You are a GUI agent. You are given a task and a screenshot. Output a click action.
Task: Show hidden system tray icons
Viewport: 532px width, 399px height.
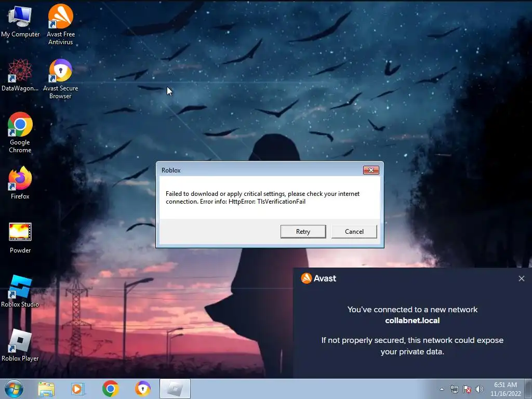coord(442,389)
